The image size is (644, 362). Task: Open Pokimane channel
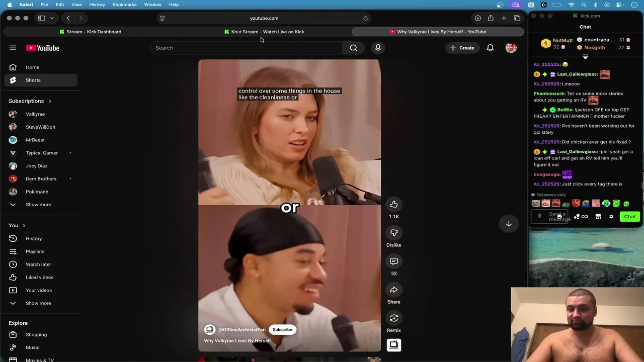click(40, 192)
